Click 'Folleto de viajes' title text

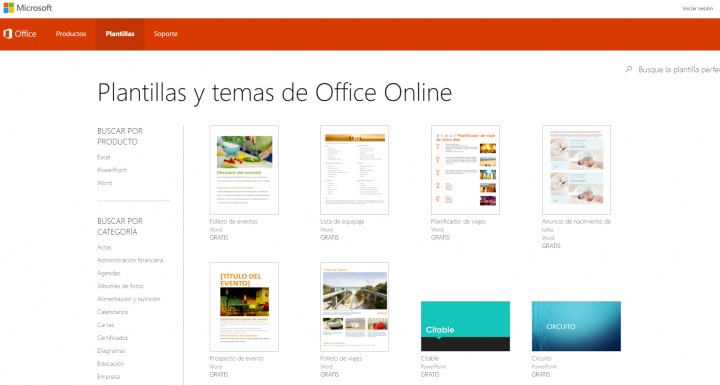tap(341, 358)
